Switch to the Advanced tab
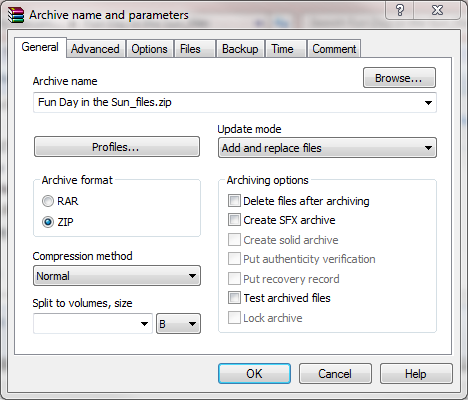 click(x=95, y=49)
